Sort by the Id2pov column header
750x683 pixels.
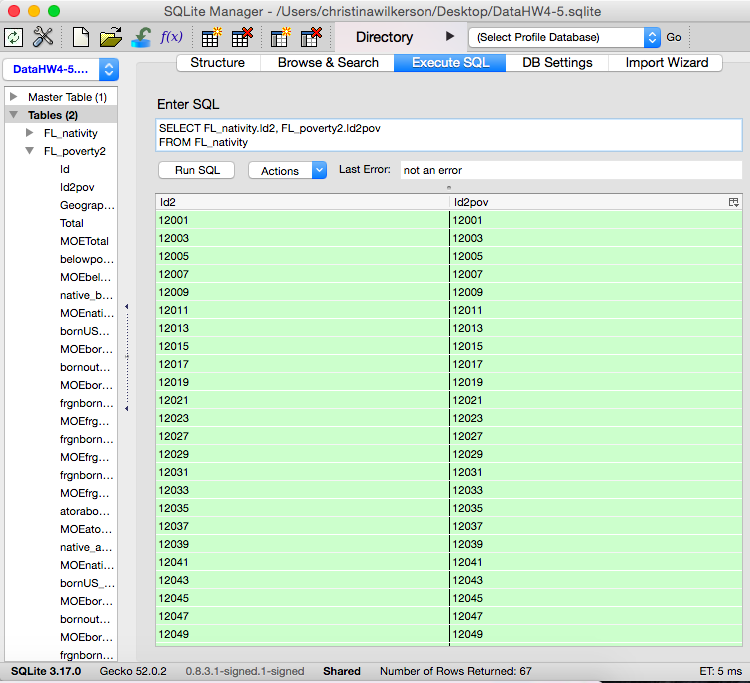tap(588, 202)
